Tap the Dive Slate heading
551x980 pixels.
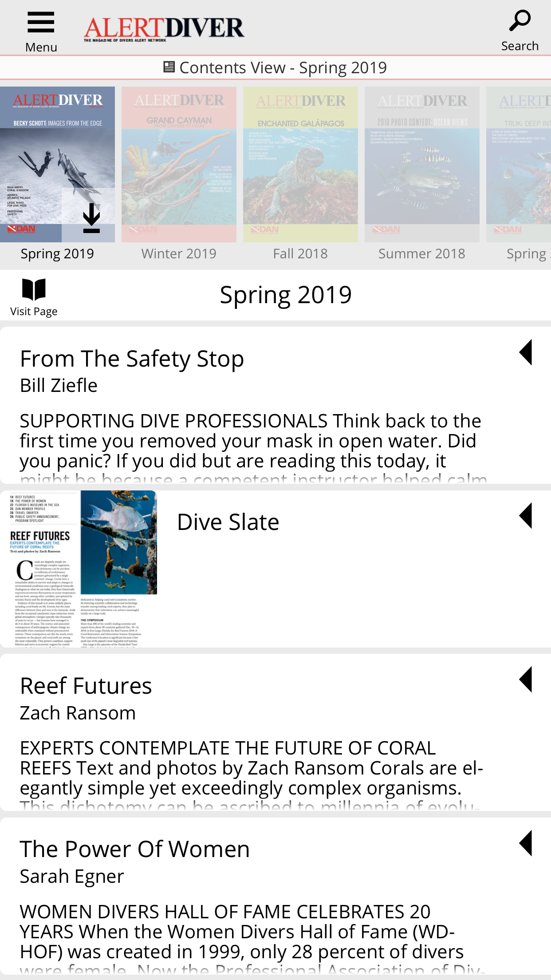click(x=228, y=522)
